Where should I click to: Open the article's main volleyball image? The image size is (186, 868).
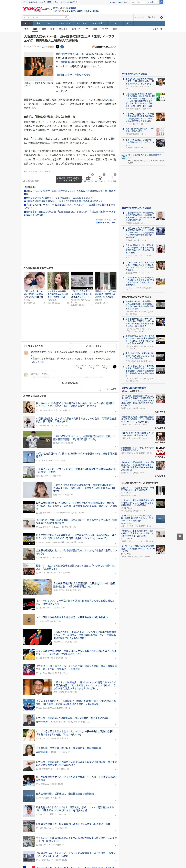pyautogui.click(x=39, y=66)
